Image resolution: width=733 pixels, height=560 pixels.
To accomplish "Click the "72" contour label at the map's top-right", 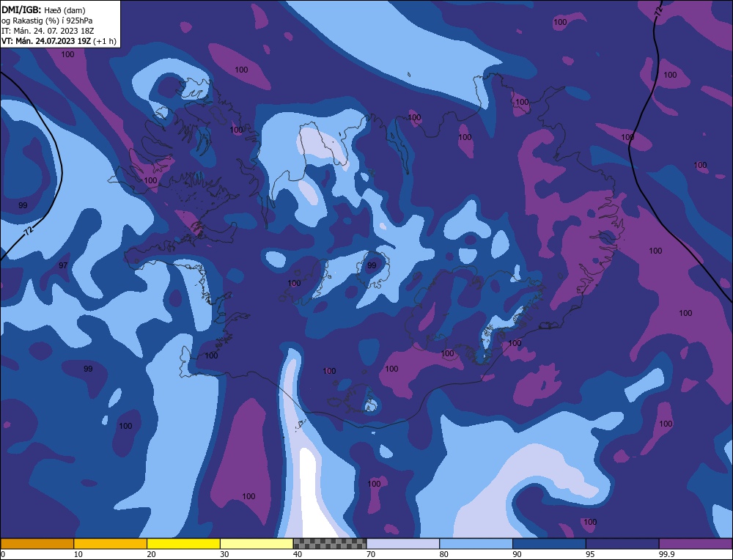I will pyautogui.click(x=659, y=12).
